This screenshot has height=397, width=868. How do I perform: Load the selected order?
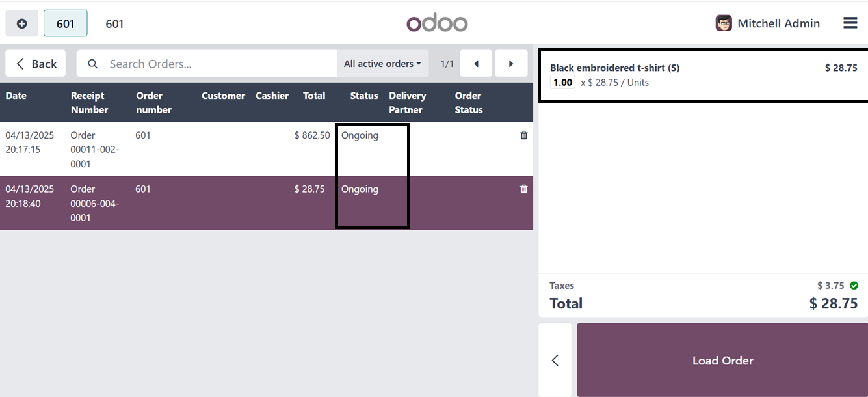(x=722, y=360)
